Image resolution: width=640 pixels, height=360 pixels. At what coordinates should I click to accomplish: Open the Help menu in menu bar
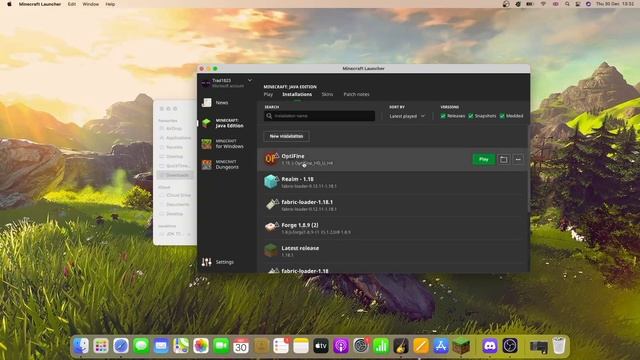pyautogui.click(x=110, y=4)
